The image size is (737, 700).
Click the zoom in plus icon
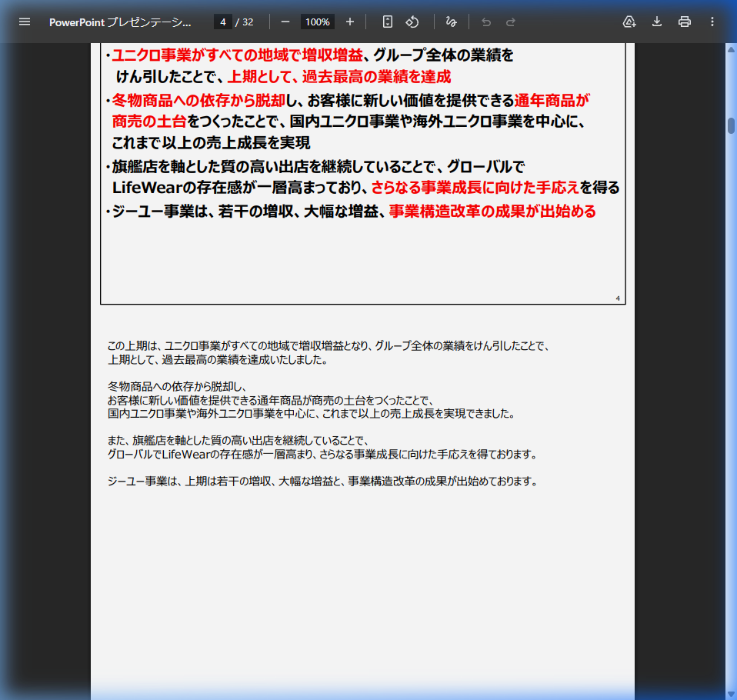[x=350, y=22]
